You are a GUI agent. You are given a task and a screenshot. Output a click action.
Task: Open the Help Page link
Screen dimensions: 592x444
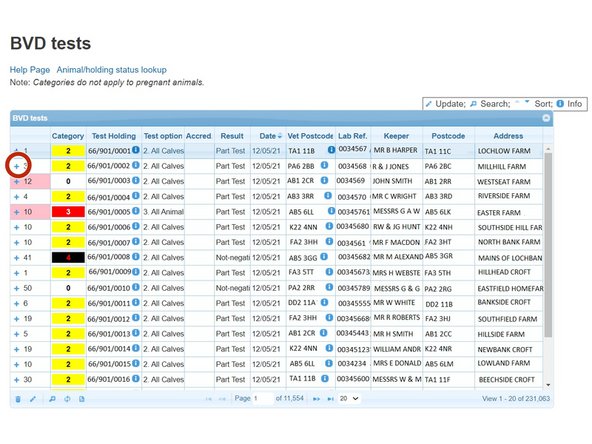[30, 70]
